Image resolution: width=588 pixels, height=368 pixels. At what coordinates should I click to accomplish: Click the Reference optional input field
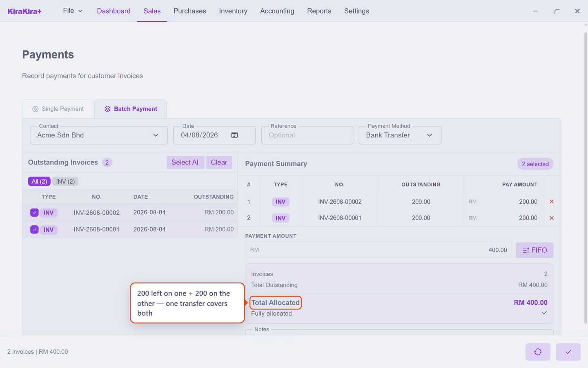(307, 135)
